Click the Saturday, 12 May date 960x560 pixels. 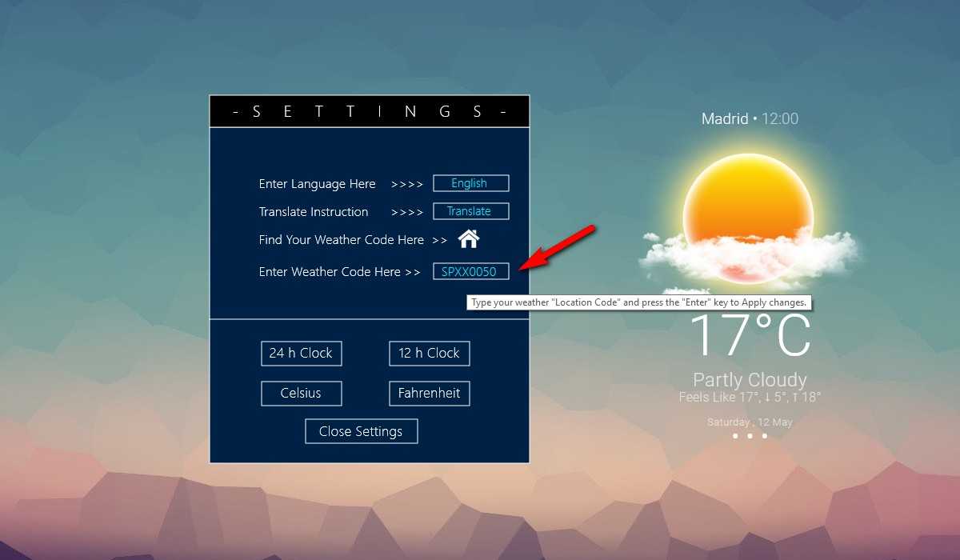(x=750, y=422)
